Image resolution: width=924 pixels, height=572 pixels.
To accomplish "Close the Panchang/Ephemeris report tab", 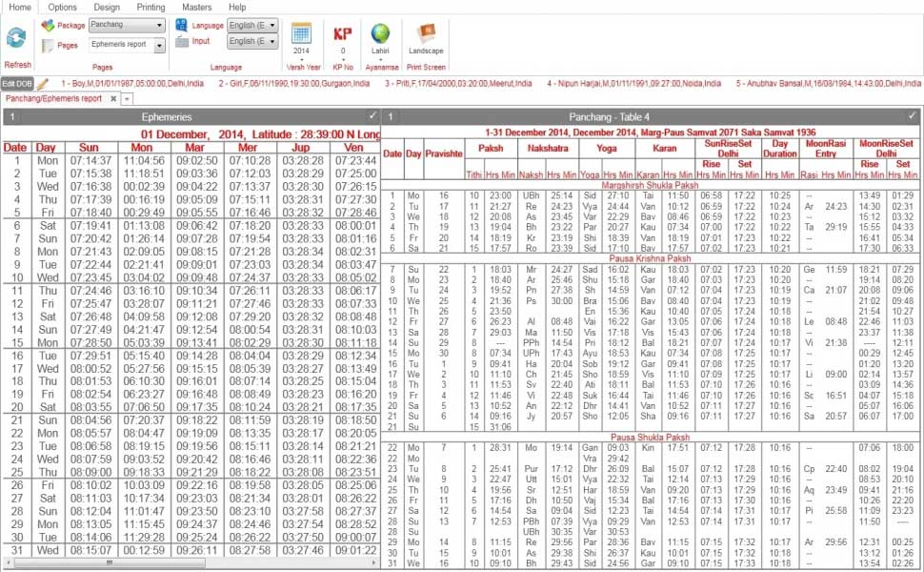I will click(x=113, y=99).
